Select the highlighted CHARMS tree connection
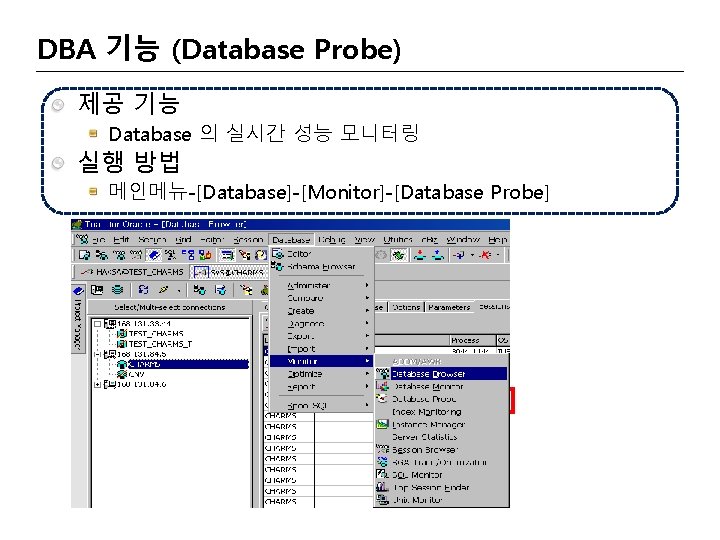This screenshot has width=720, height=540. [188, 364]
